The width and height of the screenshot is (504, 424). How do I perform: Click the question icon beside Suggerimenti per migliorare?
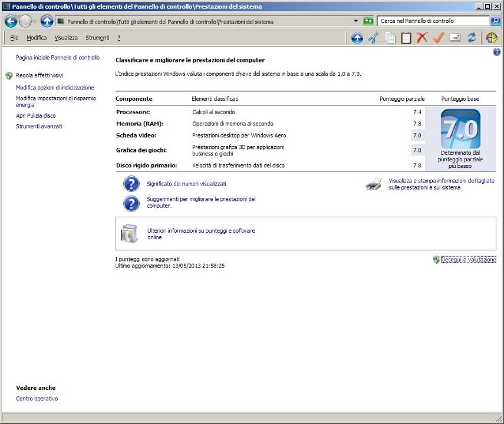131,204
